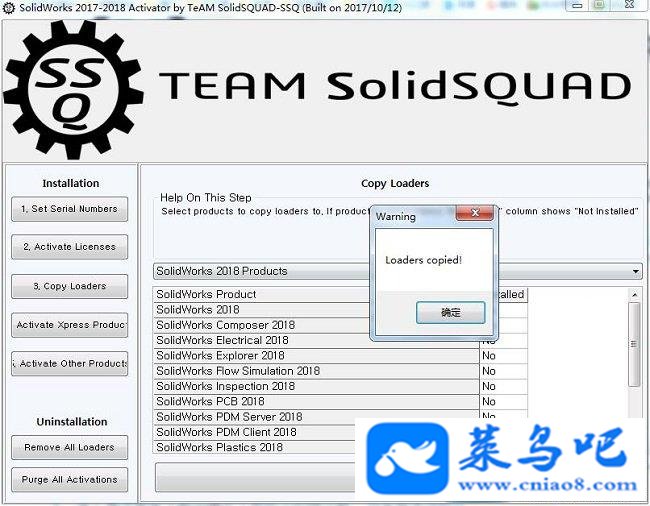
Task: Click 'Remove All Loaders' button
Action: click(70, 448)
